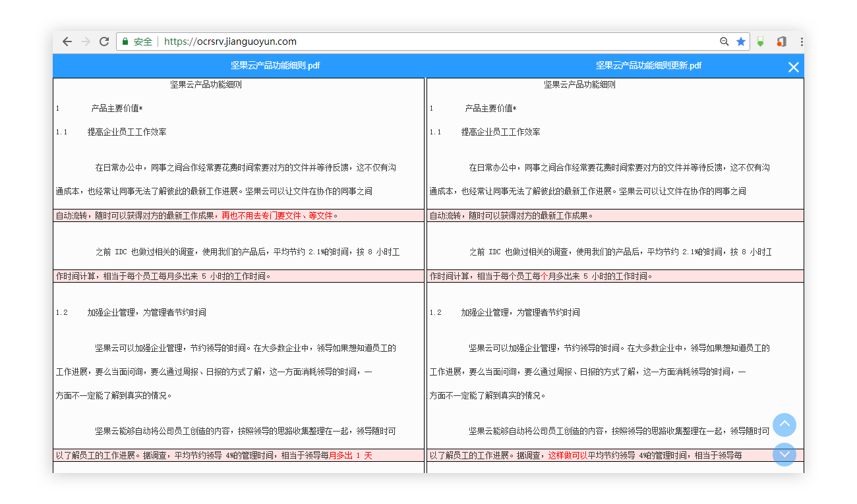Click left heading 1.1 提高企业员工工作效率
The width and height of the screenshot is (857, 504).
click(x=111, y=132)
